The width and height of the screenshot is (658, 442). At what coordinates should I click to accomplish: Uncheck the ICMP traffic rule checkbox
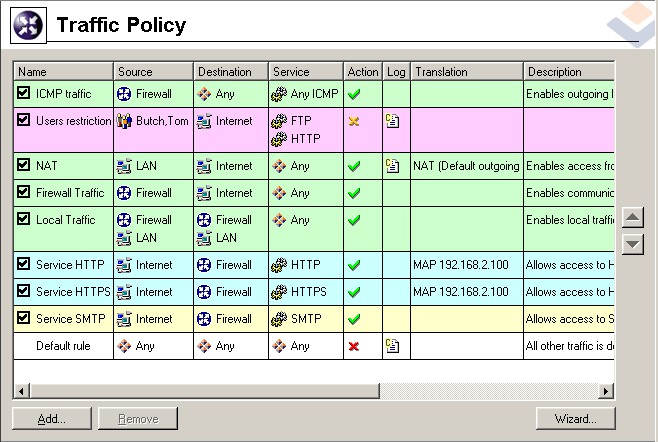(x=24, y=93)
